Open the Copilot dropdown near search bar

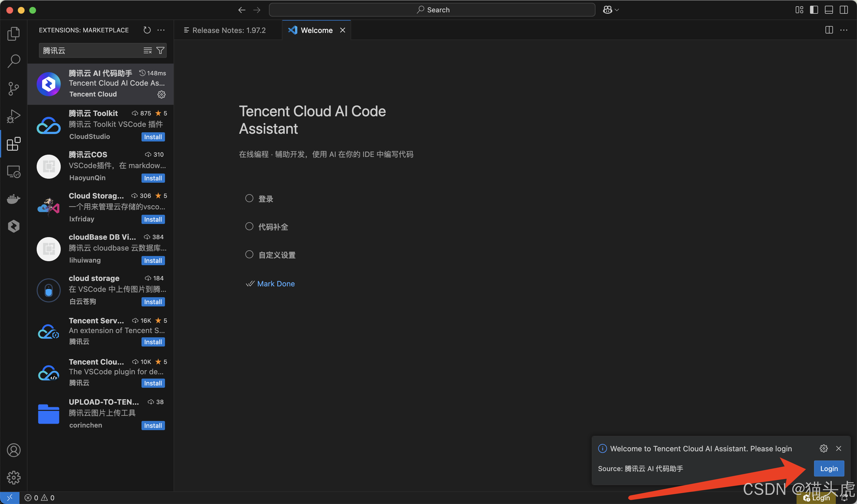pyautogui.click(x=610, y=9)
